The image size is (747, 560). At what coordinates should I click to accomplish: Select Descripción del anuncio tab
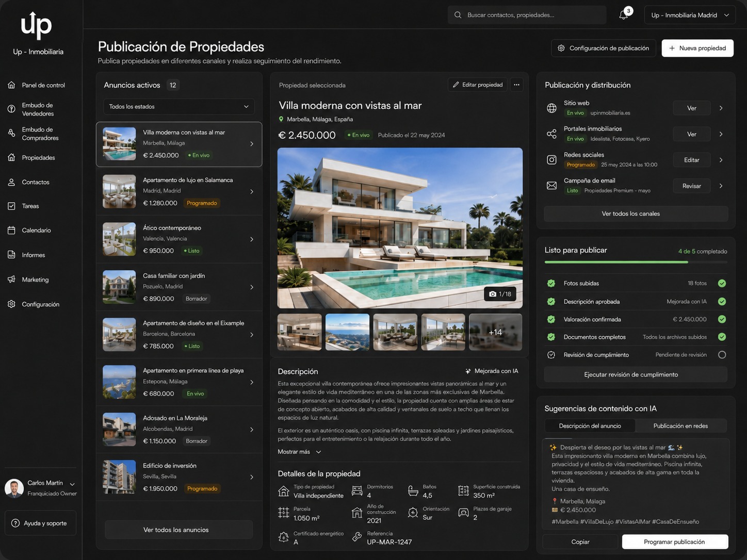tap(590, 426)
